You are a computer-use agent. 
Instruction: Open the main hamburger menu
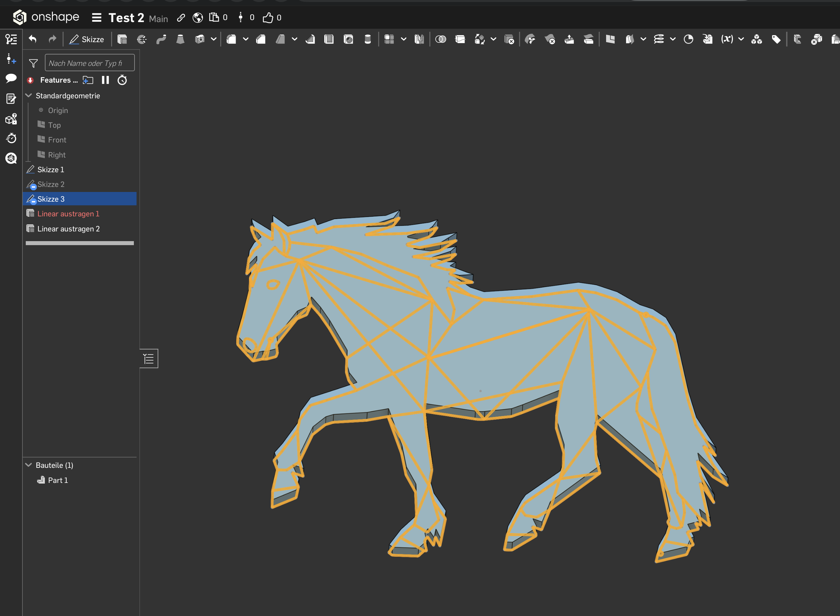[x=97, y=17]
